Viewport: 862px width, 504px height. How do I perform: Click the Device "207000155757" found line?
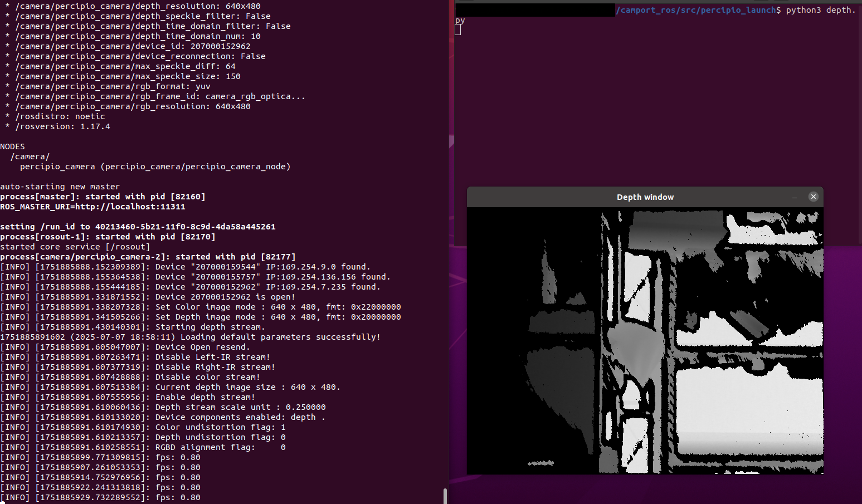tap(195, 277)
